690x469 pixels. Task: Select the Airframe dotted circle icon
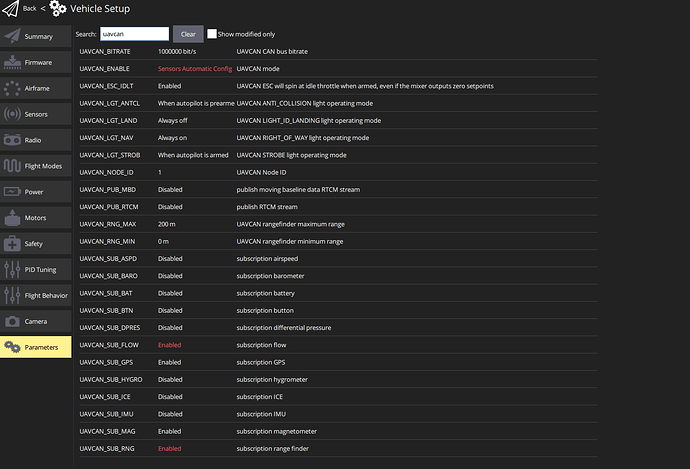click(12, 88)
